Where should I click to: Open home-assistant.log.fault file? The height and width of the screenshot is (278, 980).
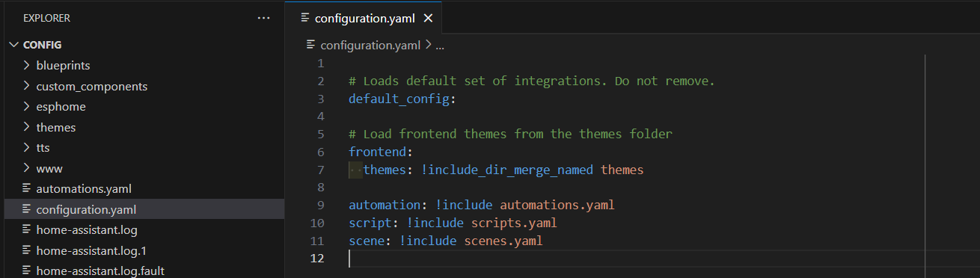coord(100,271)
